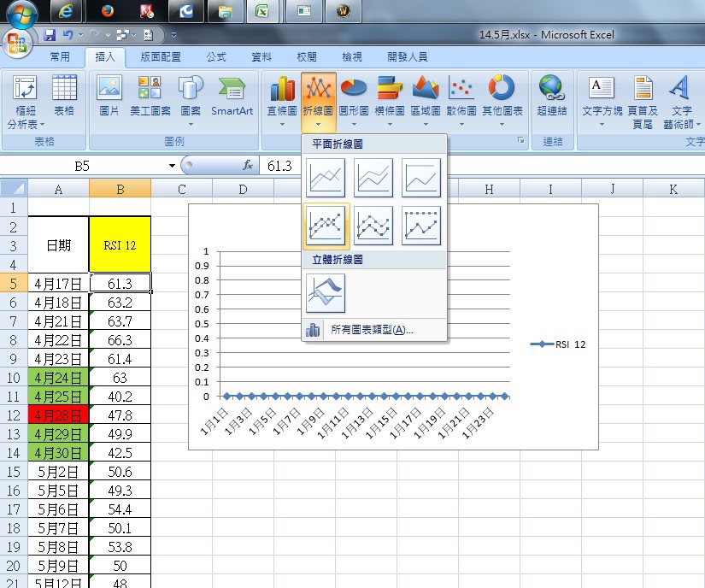The width and height of the screenshot is (705, 588).
Task: Open Clip Art (美工圖案)
Action: click(150, 96)
